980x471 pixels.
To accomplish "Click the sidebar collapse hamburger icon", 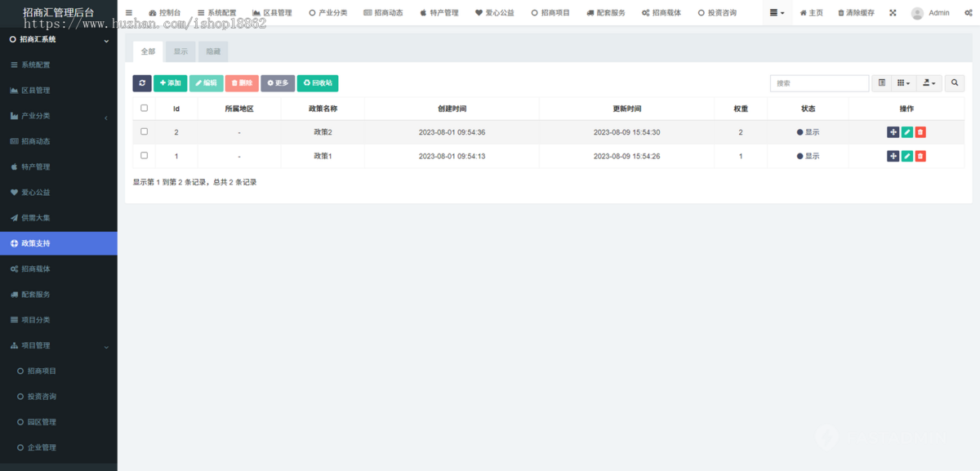I will tap(127, 12).
